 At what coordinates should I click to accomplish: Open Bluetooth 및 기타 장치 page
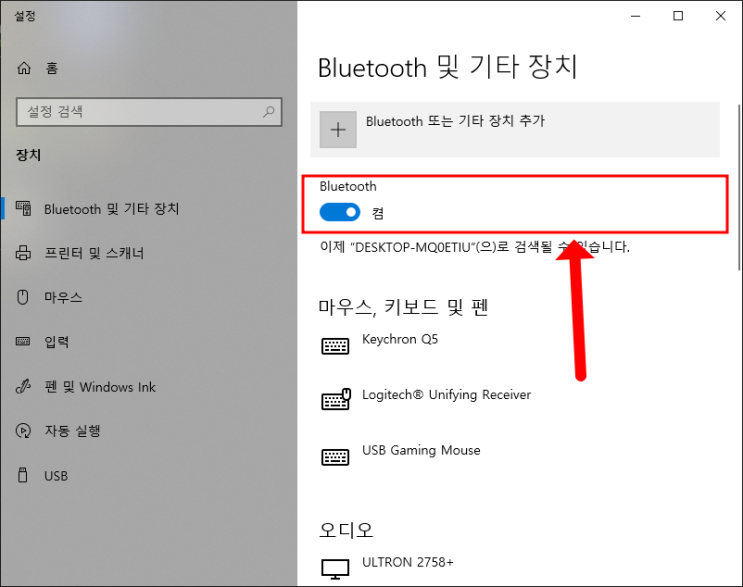point(149,208)
